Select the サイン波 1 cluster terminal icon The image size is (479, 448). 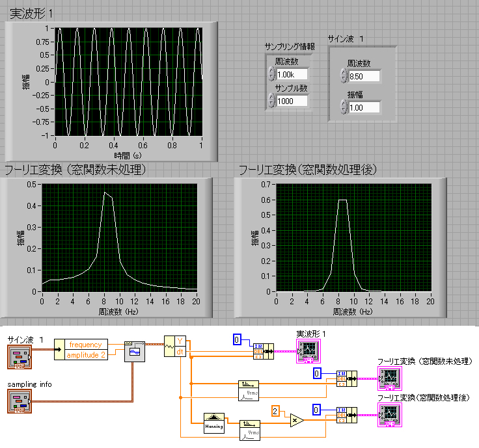pyautogui.click(x=18, y=356)
